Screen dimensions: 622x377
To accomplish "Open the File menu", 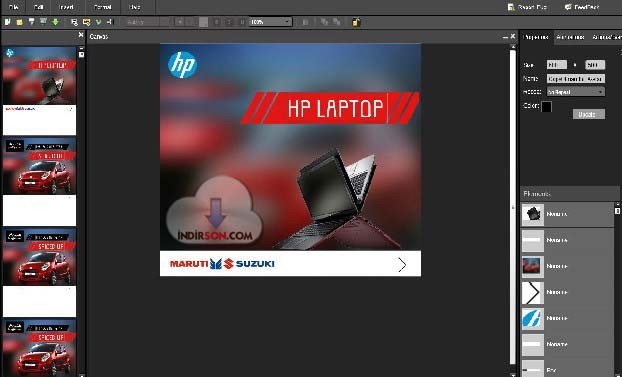I will coord(13,7).
